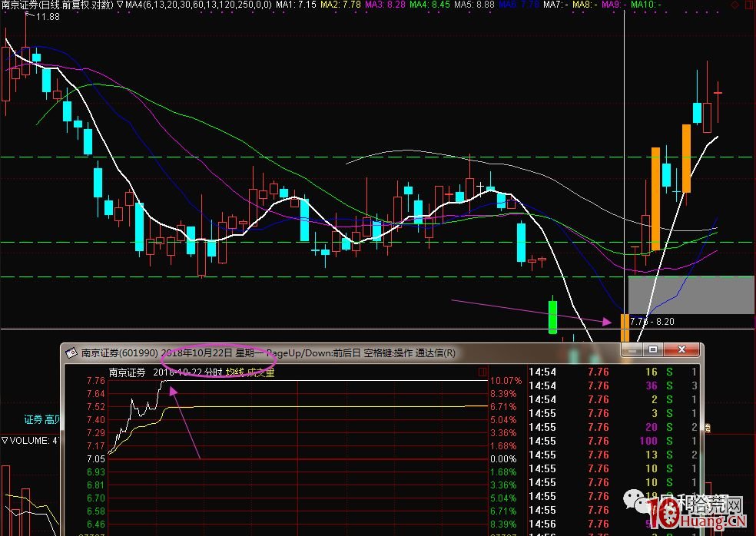Click the 7.05 previous close axis label
This screenshot has width=756, height=536.
[x=95, y=459]
